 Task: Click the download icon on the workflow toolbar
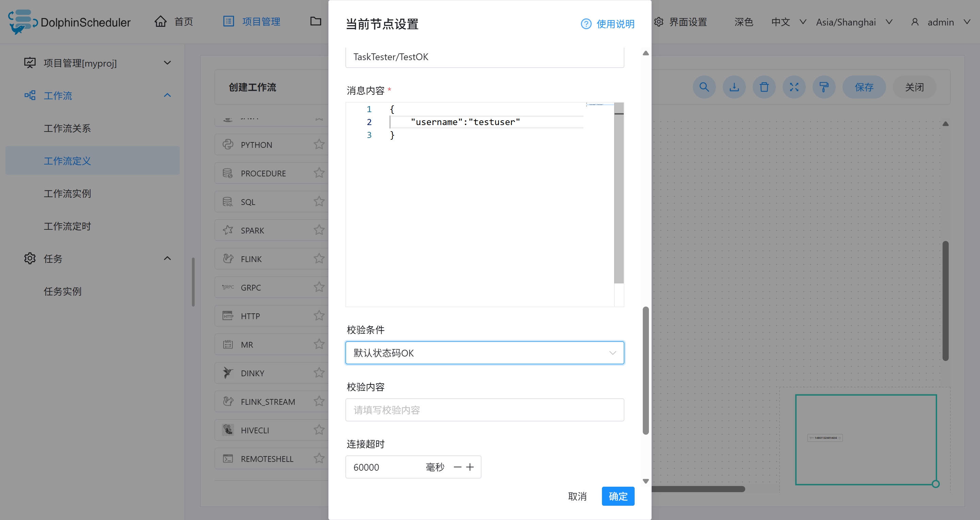coord(734,87)
